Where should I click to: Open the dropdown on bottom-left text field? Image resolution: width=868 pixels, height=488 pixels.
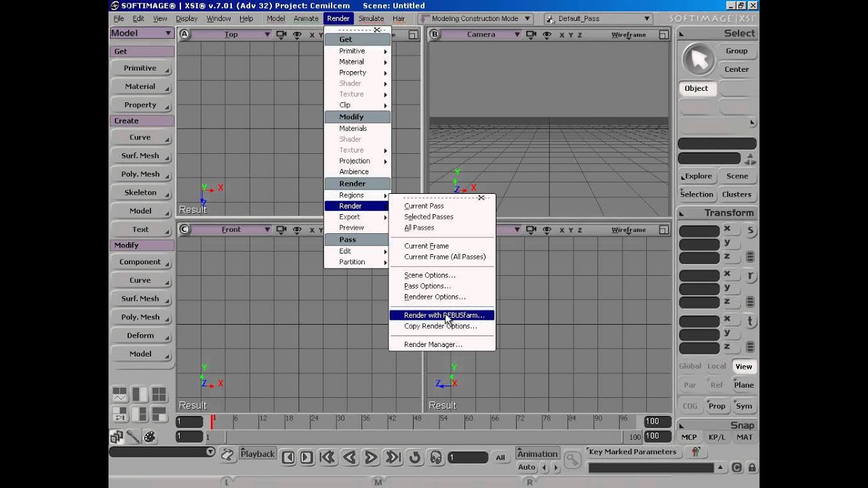(x=210, y=452)
